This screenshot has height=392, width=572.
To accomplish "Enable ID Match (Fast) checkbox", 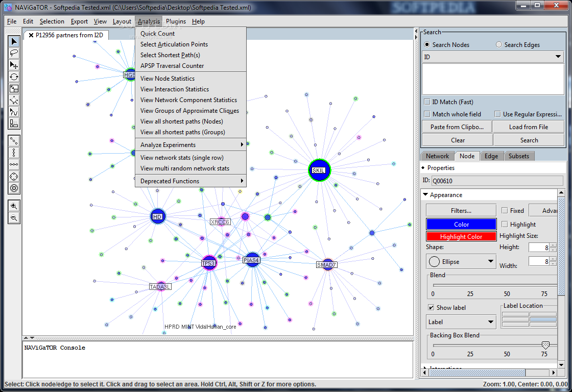I will click(x=427, y=102).
